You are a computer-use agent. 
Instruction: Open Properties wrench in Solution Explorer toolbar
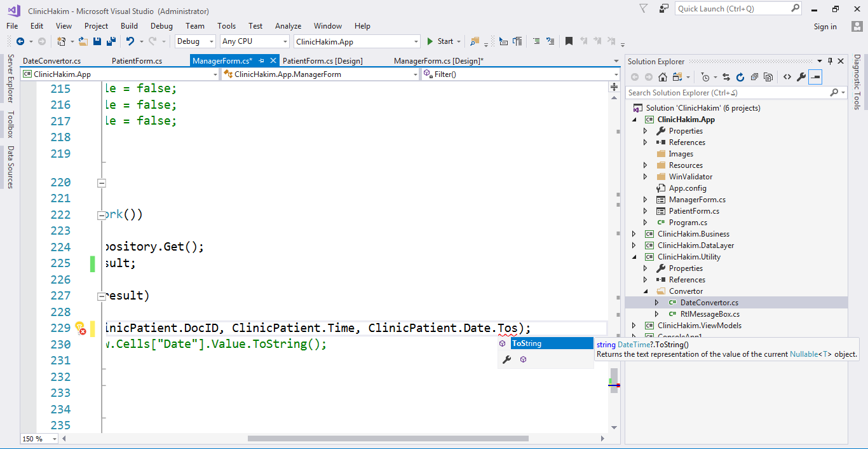pos(801,77)
